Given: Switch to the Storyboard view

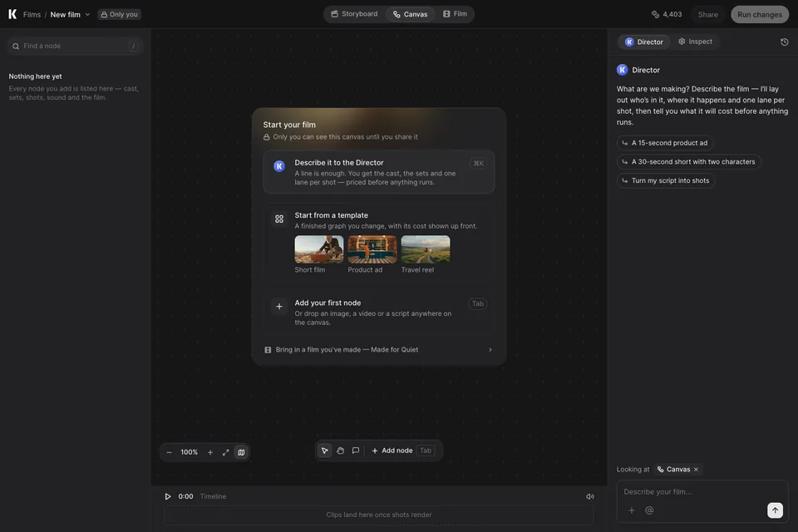Looking at the screenshot, I should (x=354, y=14).
